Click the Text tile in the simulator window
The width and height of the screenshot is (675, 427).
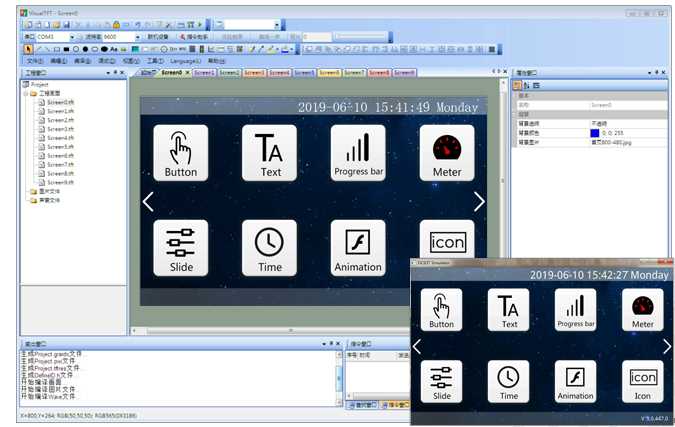(x=508, y=309)
